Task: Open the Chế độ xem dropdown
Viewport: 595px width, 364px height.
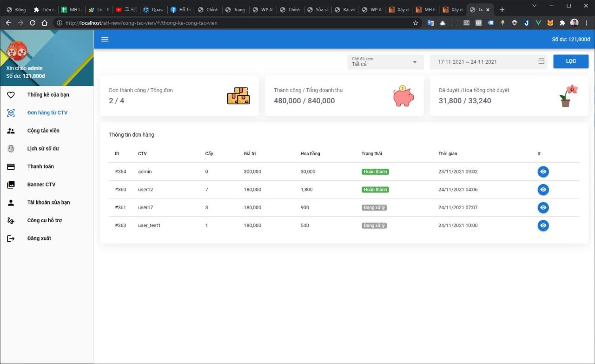Action: [385, 62]
